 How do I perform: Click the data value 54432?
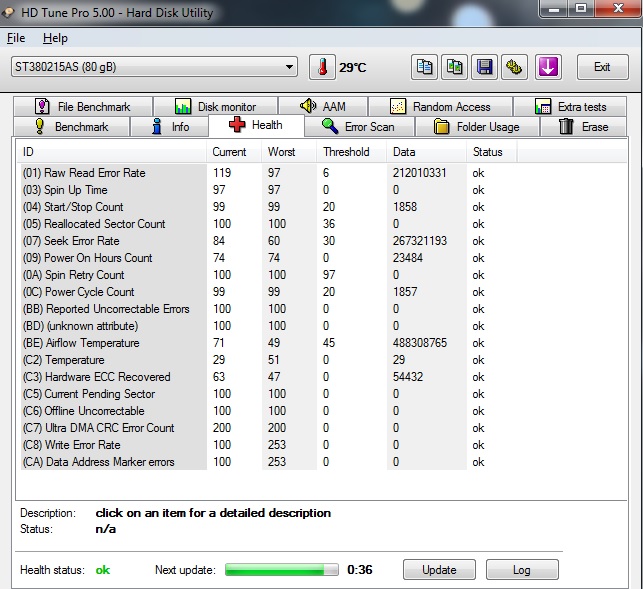tap(408, 377)
